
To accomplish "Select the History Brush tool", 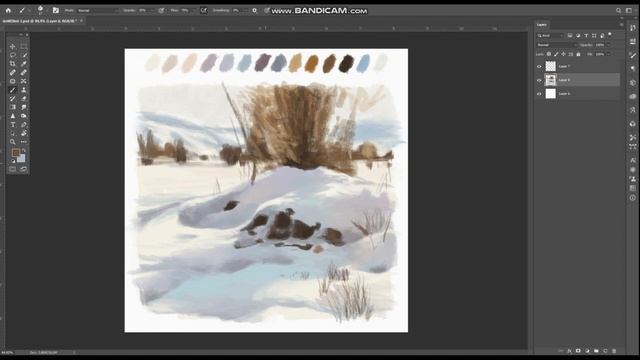I will coord(13,98).
